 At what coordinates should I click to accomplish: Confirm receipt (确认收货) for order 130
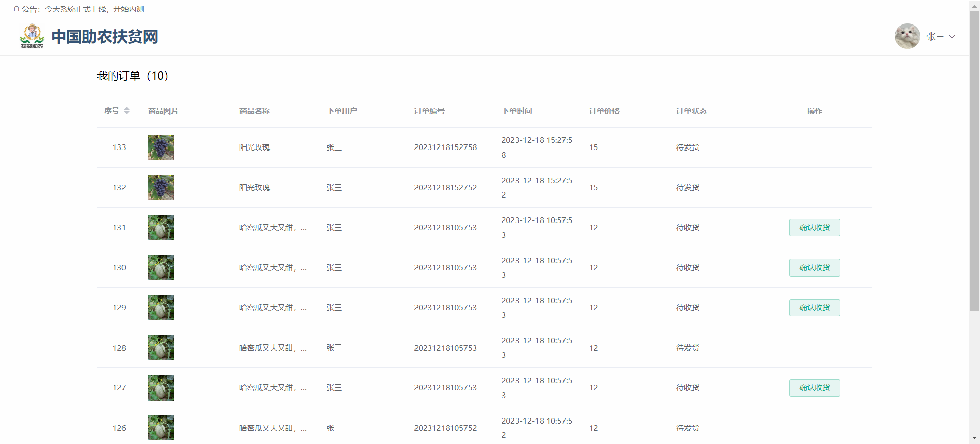[x=815, y=268]
